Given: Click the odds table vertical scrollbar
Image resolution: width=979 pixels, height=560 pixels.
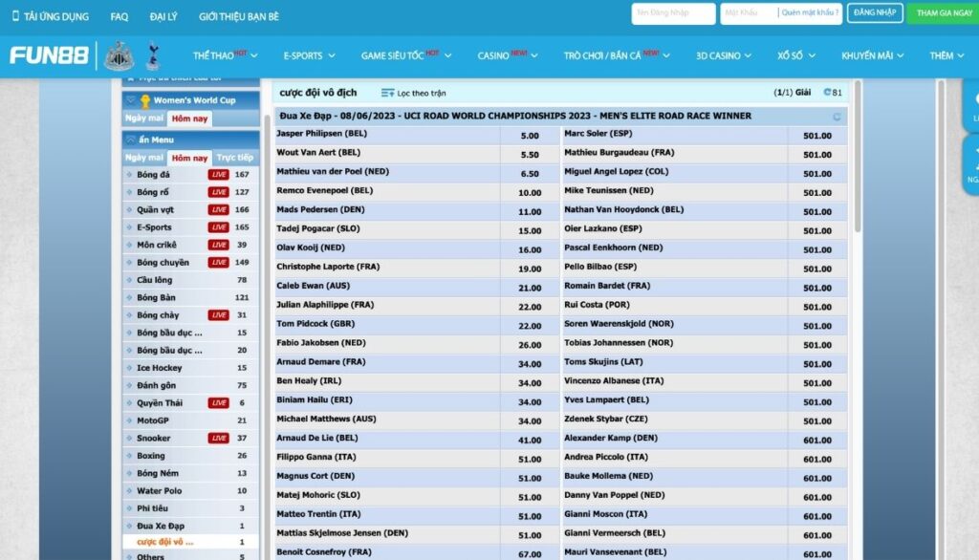Looking at the screenshot, I should point(858,156).
